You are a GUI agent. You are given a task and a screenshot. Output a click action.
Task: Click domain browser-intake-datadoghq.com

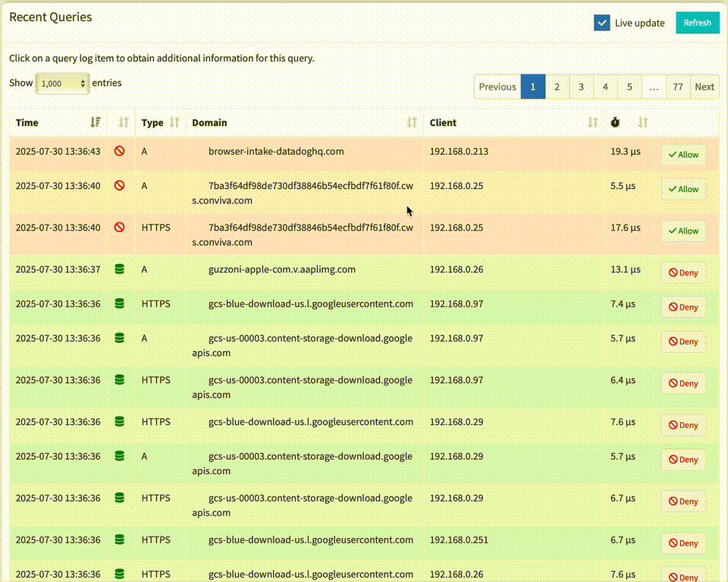pos(276,151)
